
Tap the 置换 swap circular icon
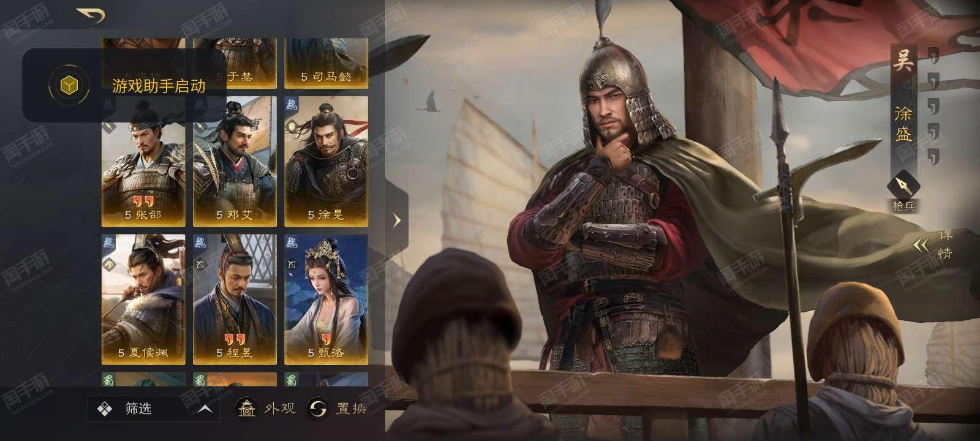(318, 408)
